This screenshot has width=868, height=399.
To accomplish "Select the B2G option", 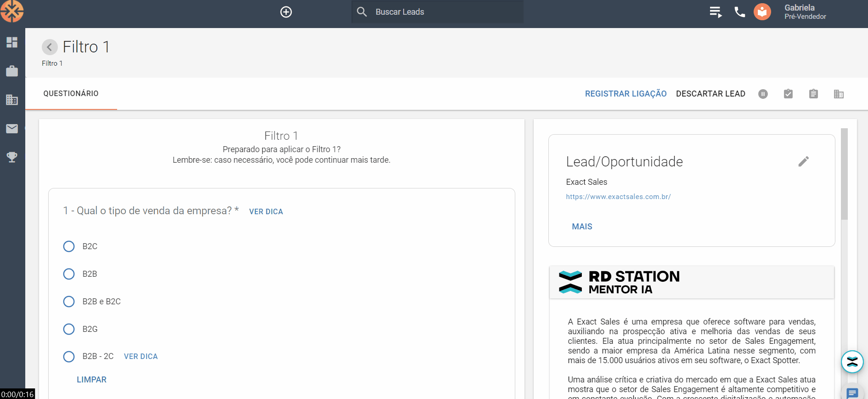I will 69,329.
